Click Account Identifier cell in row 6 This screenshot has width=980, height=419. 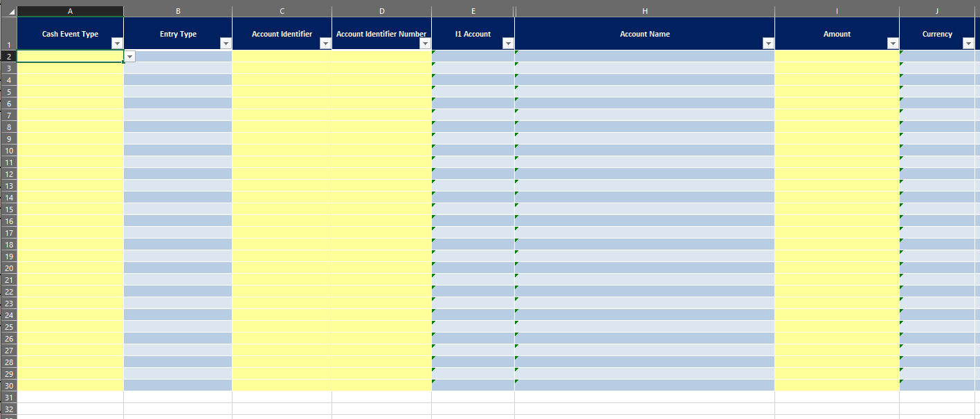point(282,104)
